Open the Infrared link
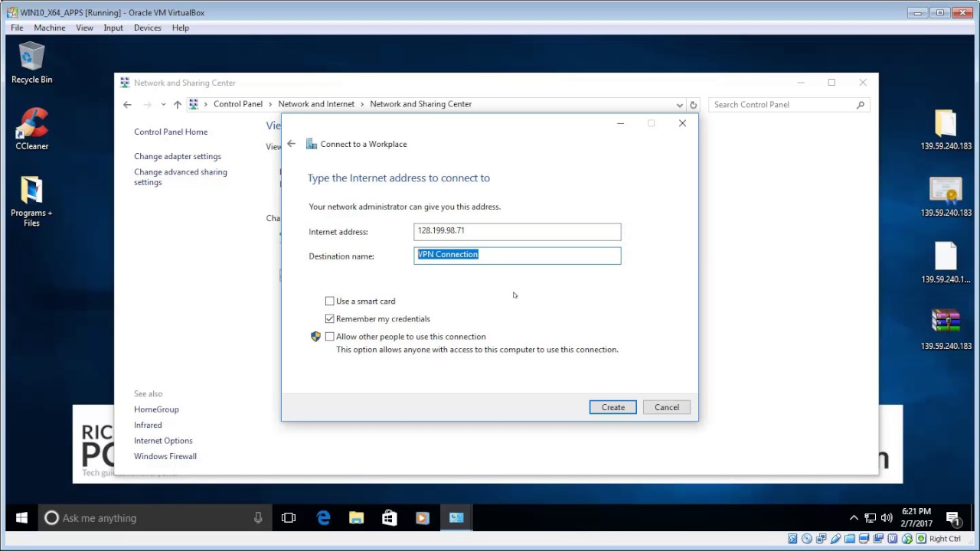The image size is (980, 551). pos(148,425)
